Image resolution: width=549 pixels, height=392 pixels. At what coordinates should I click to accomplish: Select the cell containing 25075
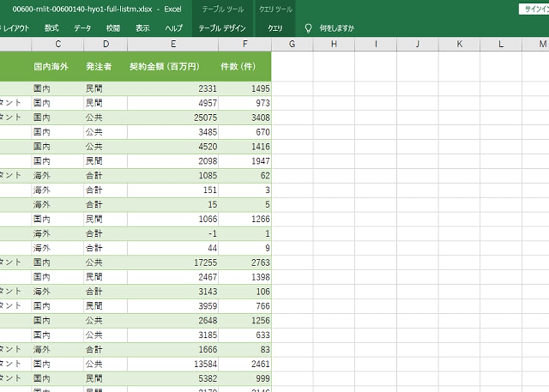(x=173, y=118)
